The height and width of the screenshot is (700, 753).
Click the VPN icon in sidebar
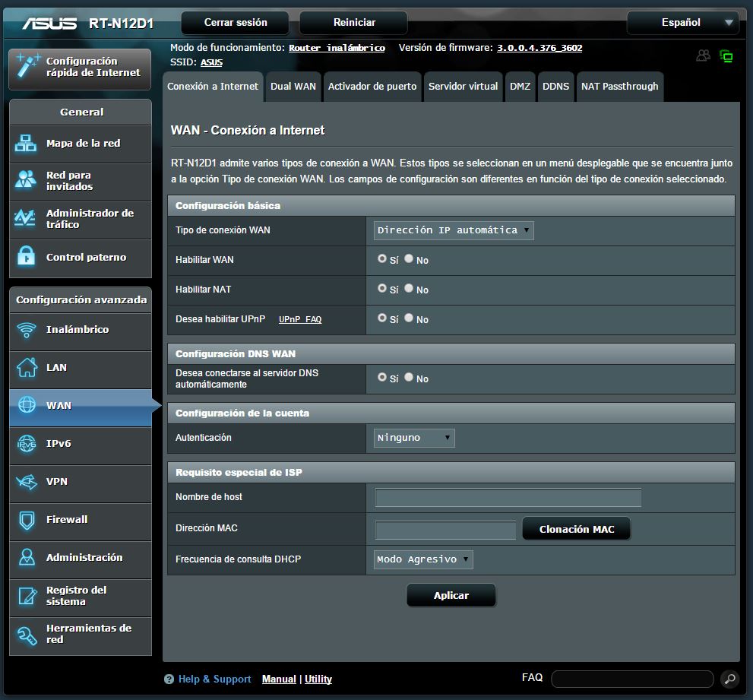27,482
